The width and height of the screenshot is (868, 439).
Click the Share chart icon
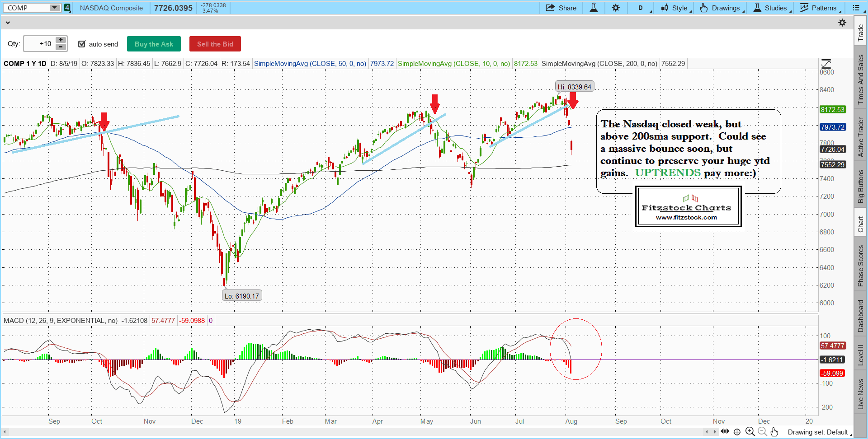561,8
